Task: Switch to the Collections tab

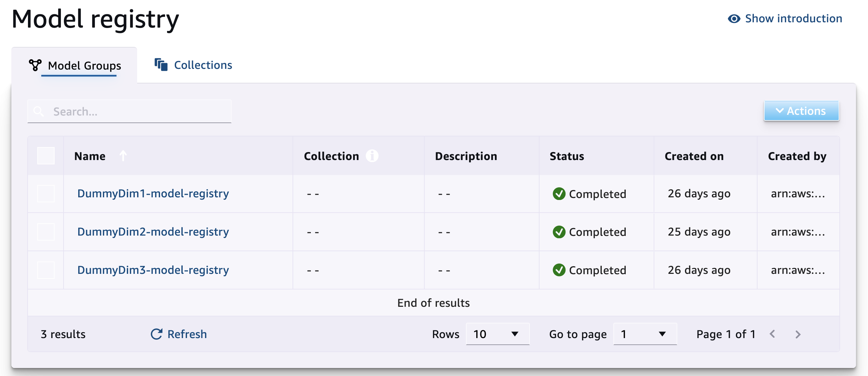Action: 202,65
